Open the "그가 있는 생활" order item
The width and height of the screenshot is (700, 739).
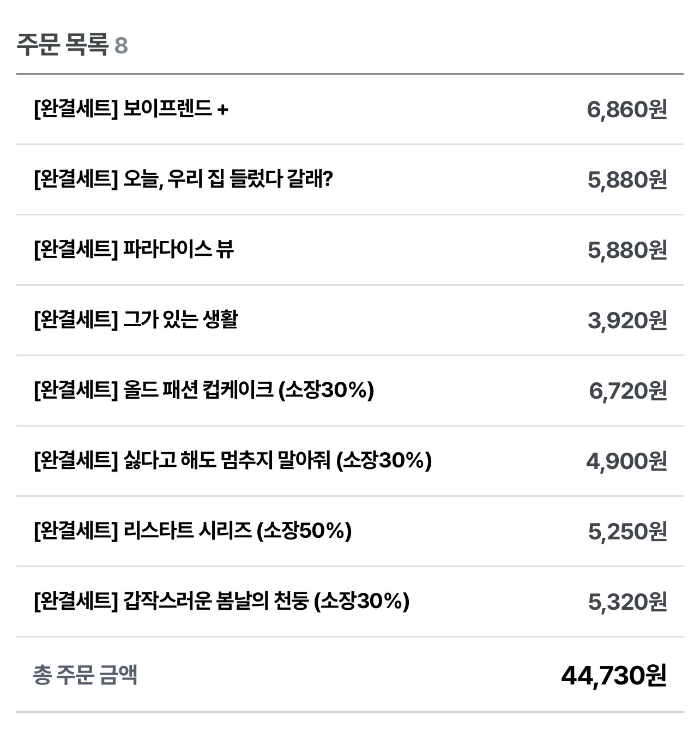click(x=136, y=320)
